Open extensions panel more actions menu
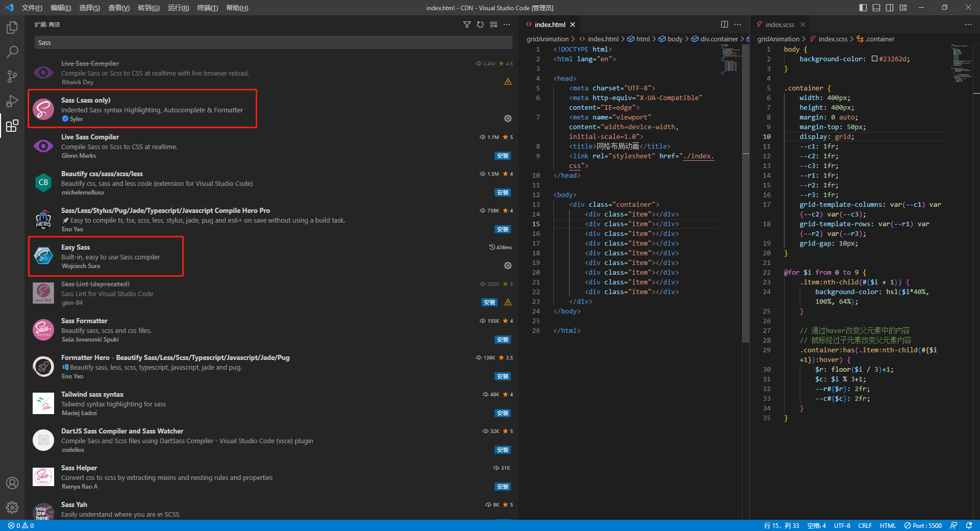The width and height of the screenshot is (980, 531). tap(506, 25)
